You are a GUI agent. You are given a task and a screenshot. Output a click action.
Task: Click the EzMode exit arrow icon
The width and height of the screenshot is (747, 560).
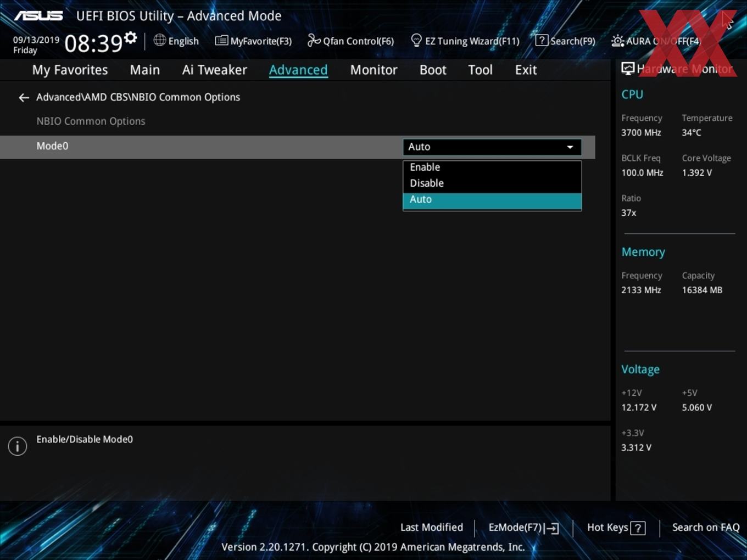(x=552, y=528)
